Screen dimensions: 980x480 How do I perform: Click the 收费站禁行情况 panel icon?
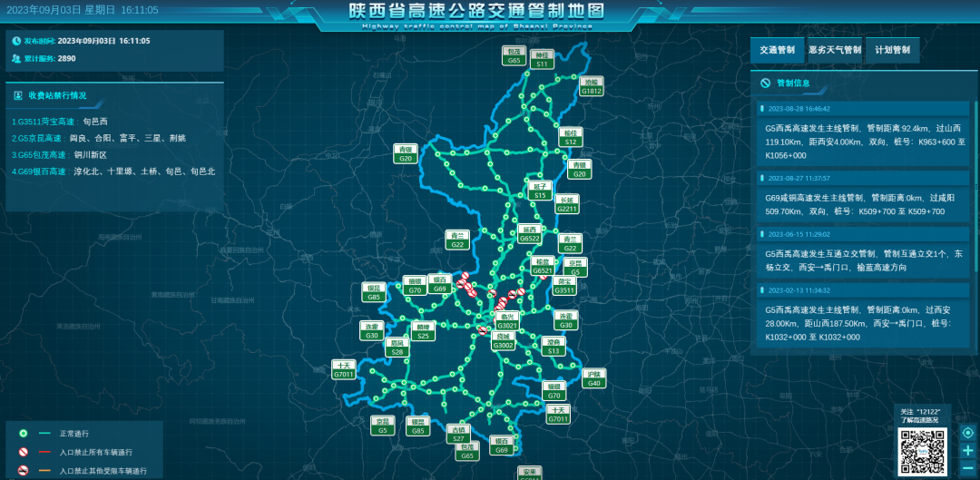click(x=18, y=95)
